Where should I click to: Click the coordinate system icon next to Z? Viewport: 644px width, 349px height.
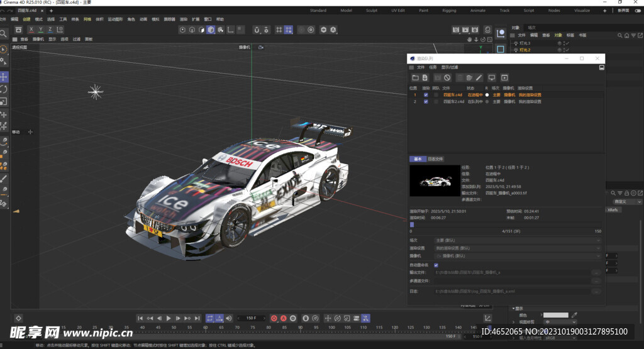tap(60, 30)
